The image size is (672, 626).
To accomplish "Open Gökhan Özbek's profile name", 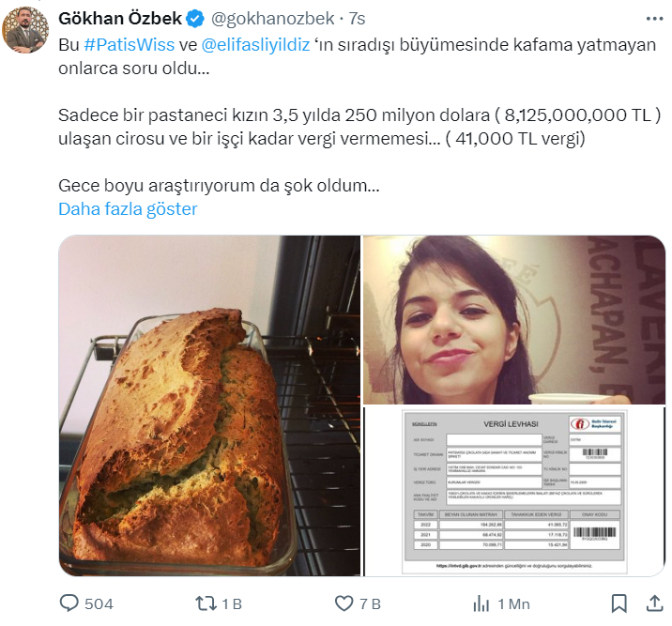I will pos(120,19).
